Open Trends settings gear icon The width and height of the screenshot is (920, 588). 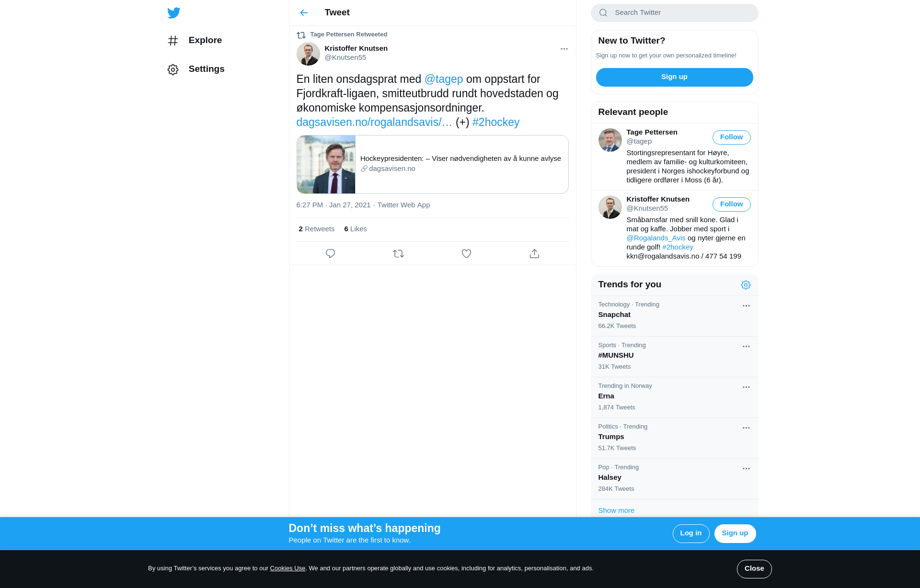point(746,285)
